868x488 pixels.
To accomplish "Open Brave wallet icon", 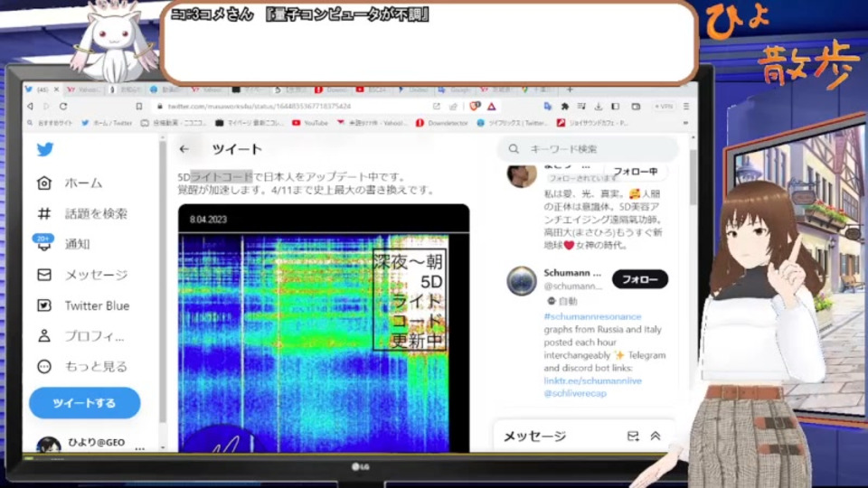I will (636, 107).
